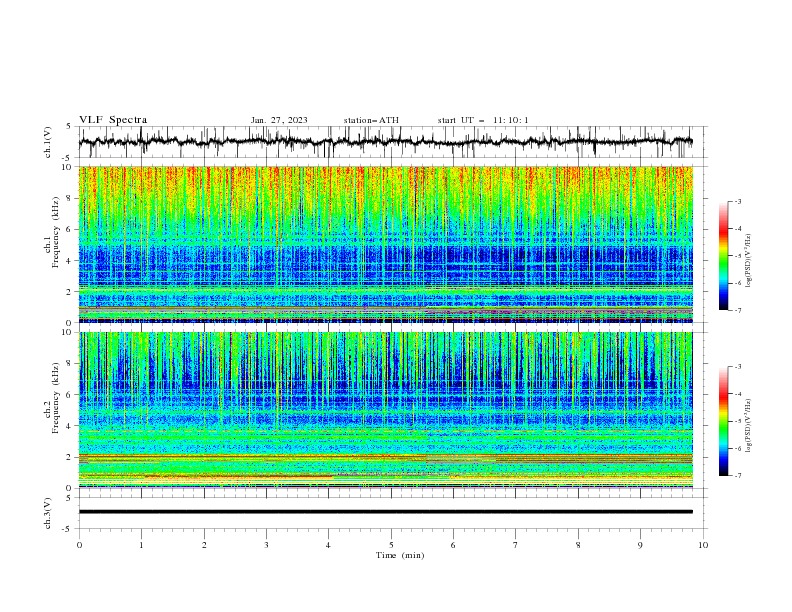Screen dimensions: 792x612
Task: Click the 8 kHz tick on ch.1 spectrogram
Action: 70,198
